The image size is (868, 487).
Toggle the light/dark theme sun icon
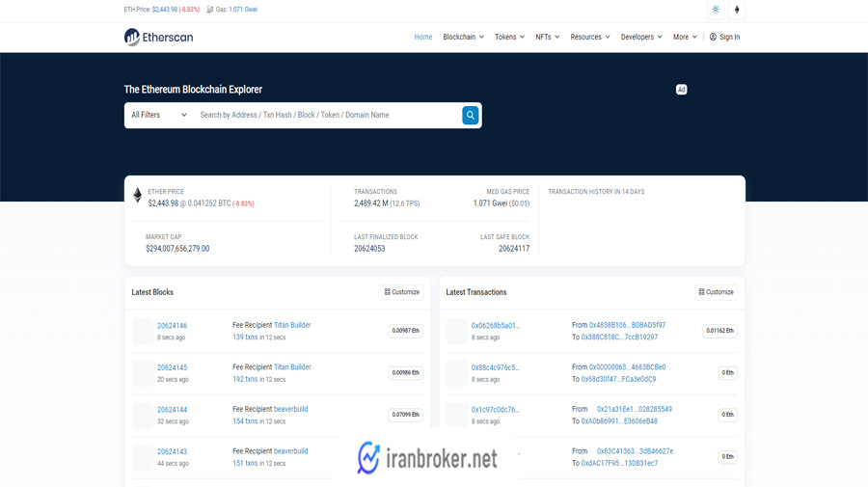716,10
